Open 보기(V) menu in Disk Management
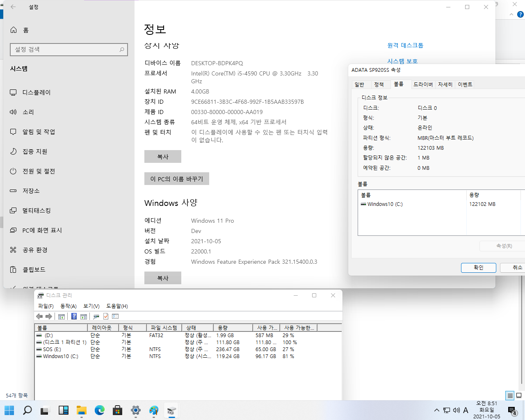This screenshot has width=525, height=420. click(x=91, y=306)
